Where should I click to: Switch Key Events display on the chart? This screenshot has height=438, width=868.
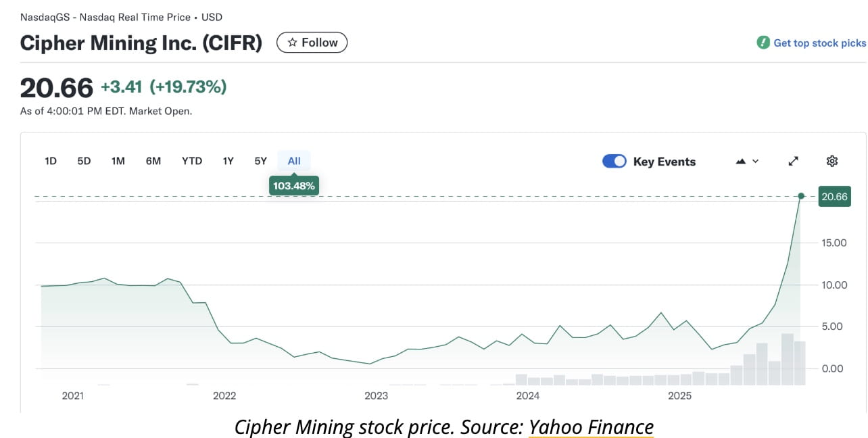[614, 161]
